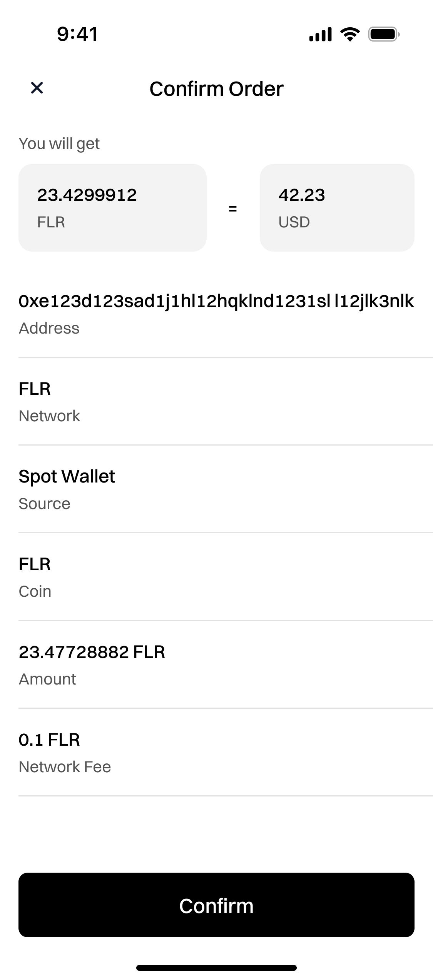The image size is (433, 980).
Task: Tap the battery status icon
Action: [x=384, y=34]
